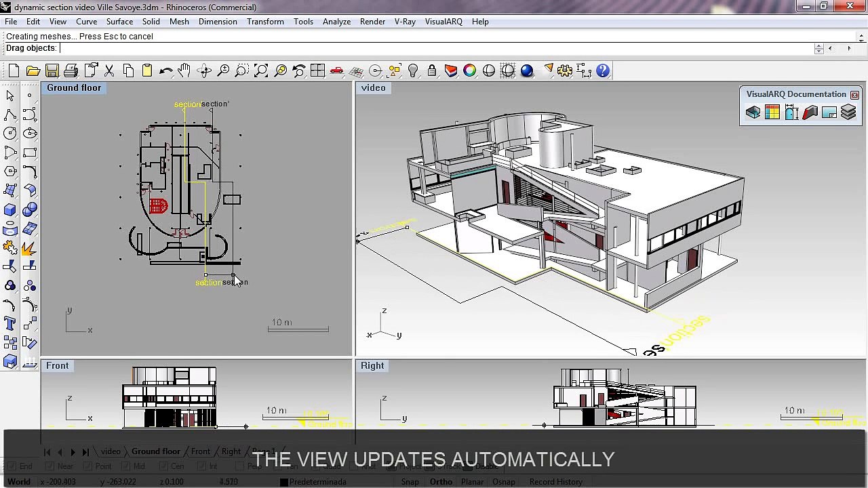Toggle the Osnap status bar pane
Image resolution: width=868 pixels, height=488 pixels.
pos(504,482)
